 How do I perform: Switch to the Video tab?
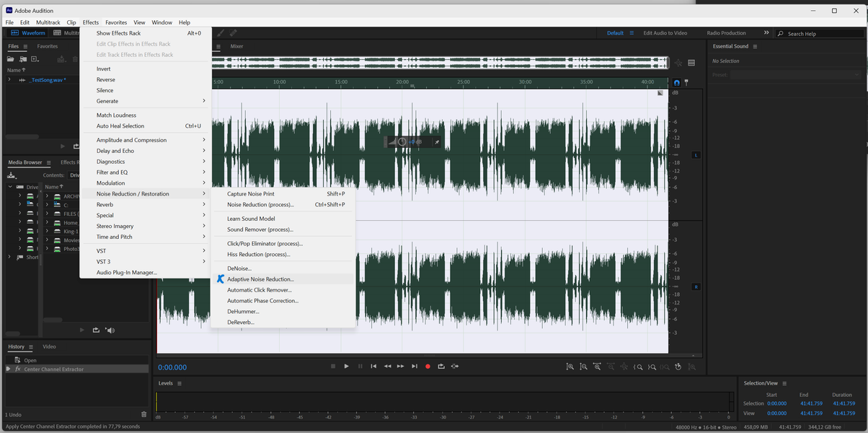point(49,346)
